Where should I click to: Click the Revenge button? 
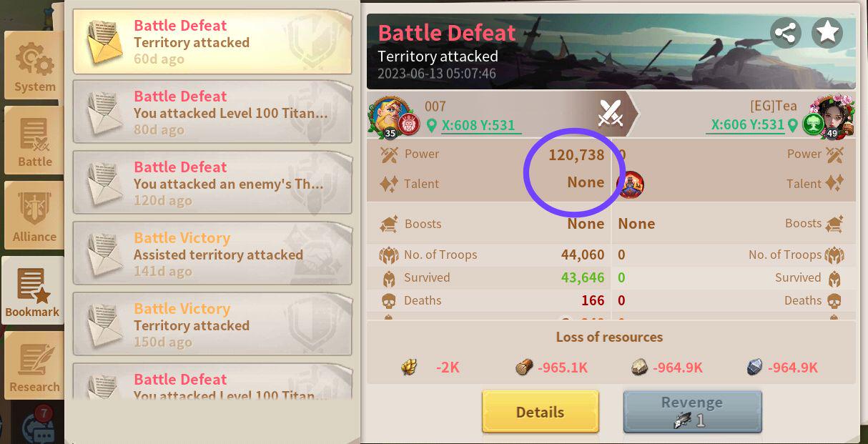[692, 412]
